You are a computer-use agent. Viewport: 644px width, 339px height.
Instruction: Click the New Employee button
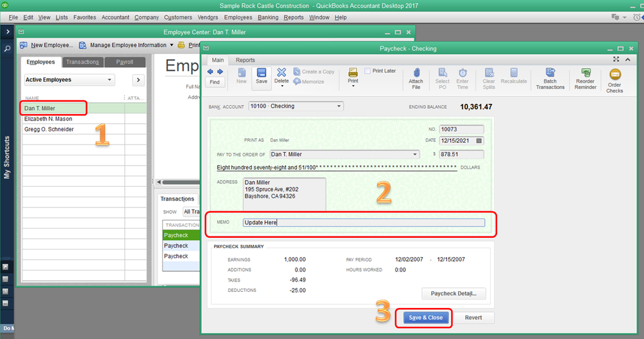pyautogui.click(x=46, y=44)
